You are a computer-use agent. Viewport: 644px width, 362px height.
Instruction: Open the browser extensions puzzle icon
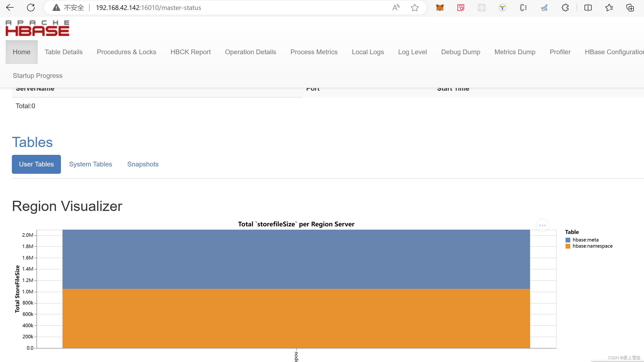pos(565,8)
